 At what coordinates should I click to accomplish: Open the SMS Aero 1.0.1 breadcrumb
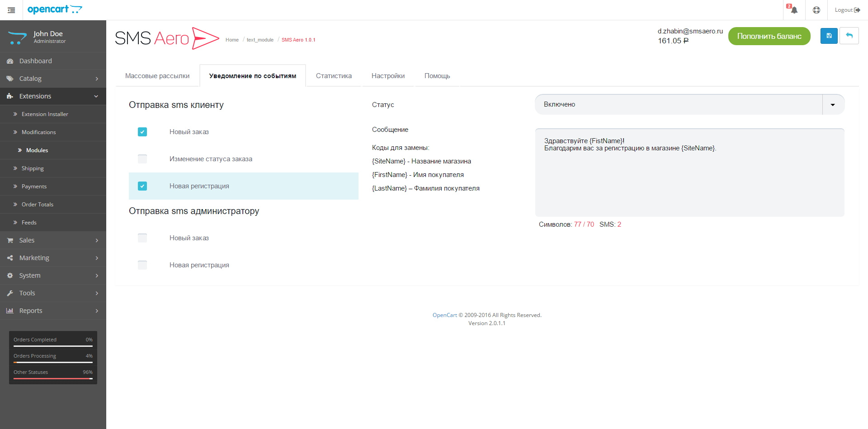(x=298, y=40)
